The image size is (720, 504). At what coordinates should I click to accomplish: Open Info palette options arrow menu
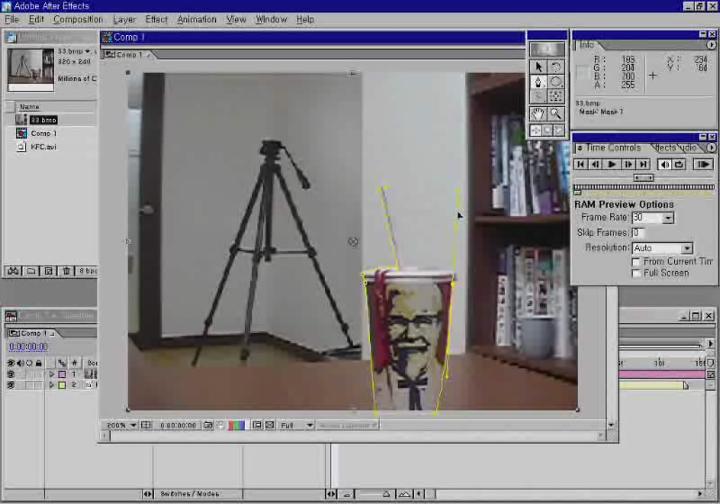[x=711, y=45]
